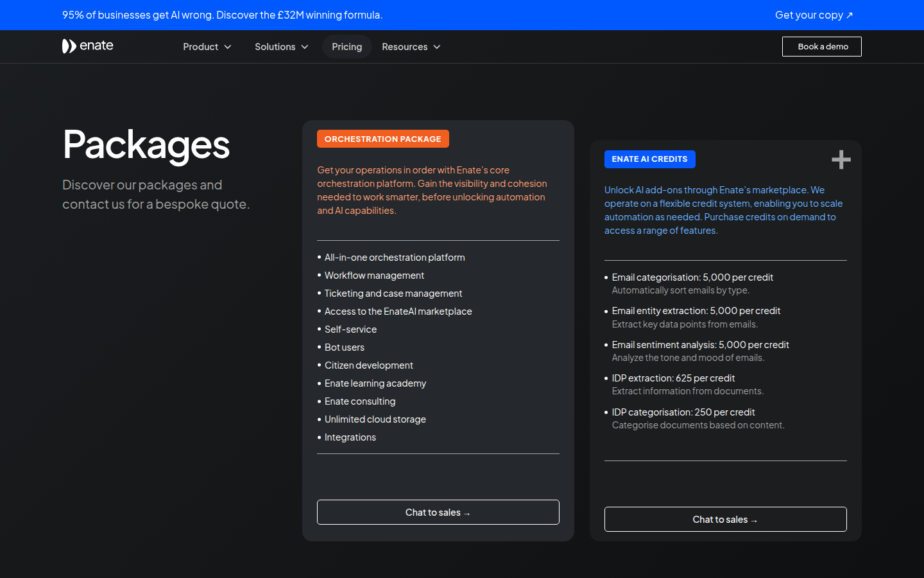Screen dimensions: 924x578
Task: Click the enate logo in the navbar
Action: click(88, 46)
